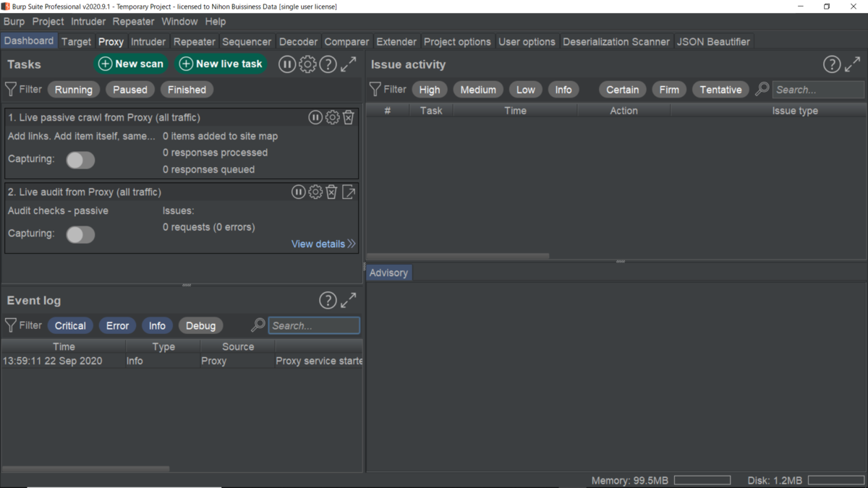
Task: Click the Event log search field
Action: [314, 325]
